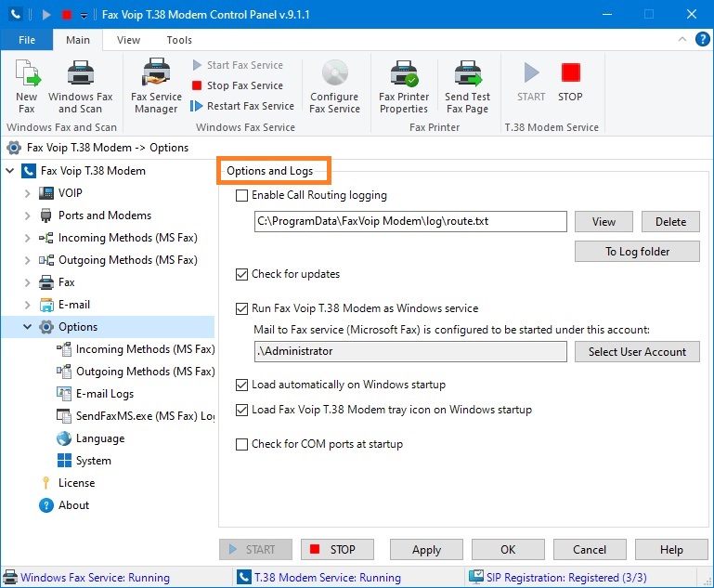Click the title bar phone icon
This screenshot has width=714, height=588.
pos(16,15)
